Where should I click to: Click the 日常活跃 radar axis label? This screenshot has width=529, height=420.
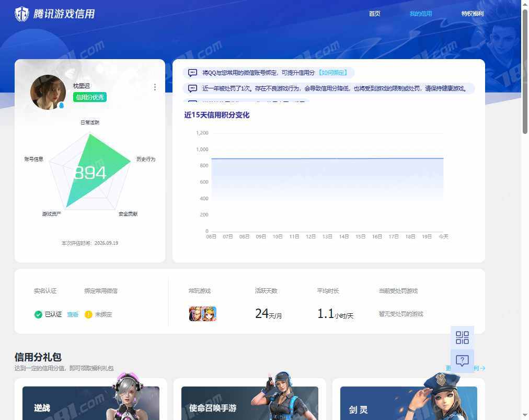click(x=90, y=122)
